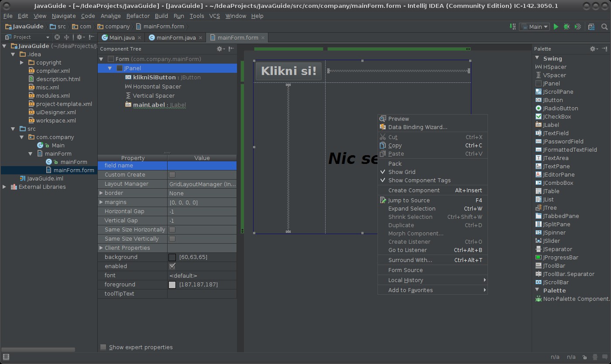Screen dimensions: 611x364
Task: Select JButton in the Palette list
Action: [553, 100]
